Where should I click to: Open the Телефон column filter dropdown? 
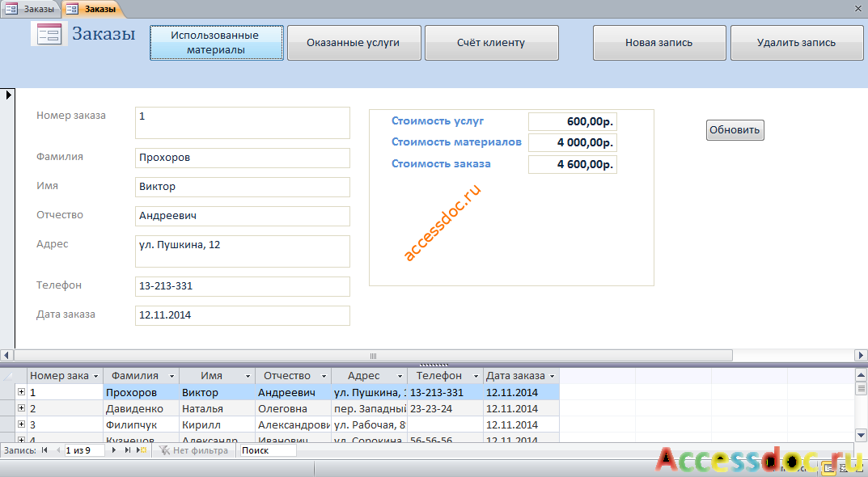click(476, 376)
